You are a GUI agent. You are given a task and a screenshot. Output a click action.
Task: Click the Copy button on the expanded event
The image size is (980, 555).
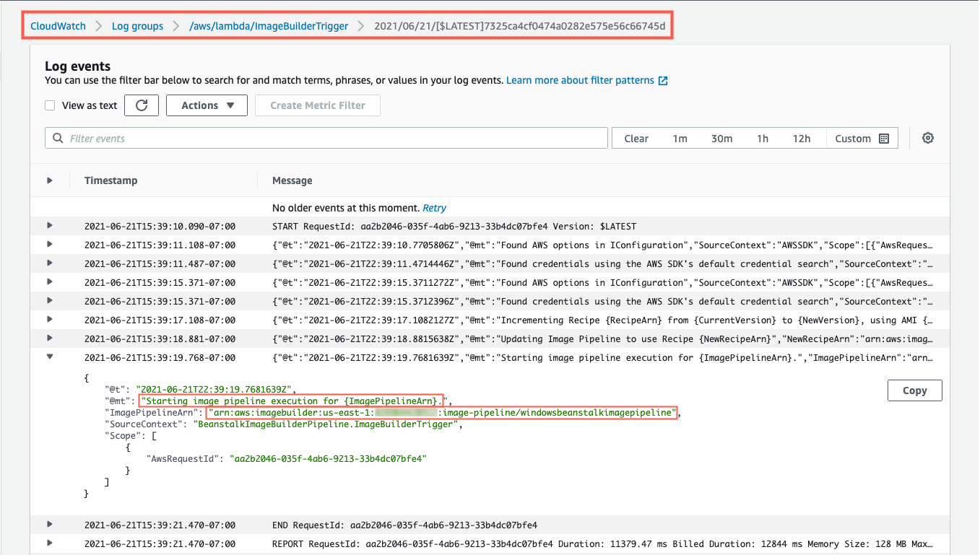click(914, 390)
